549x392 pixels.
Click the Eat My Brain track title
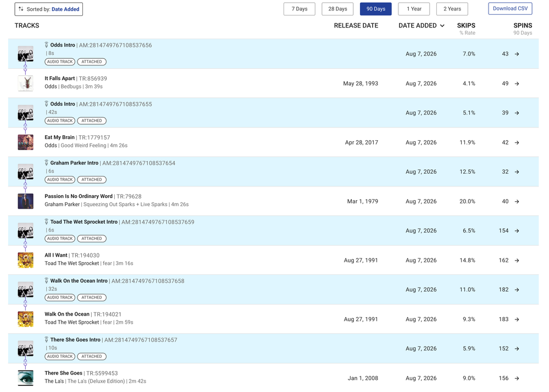click(59, 137)
